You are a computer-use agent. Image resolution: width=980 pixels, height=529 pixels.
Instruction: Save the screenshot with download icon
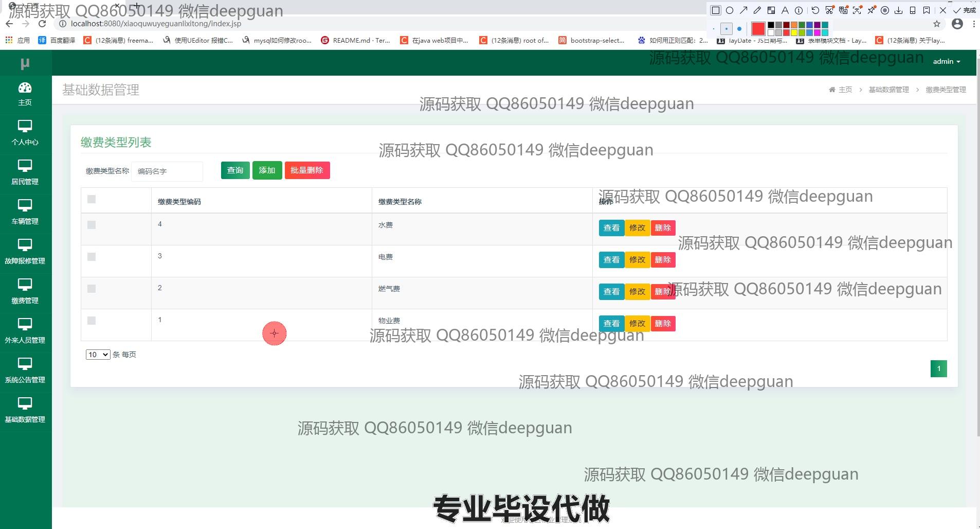(x=899, y=10)
